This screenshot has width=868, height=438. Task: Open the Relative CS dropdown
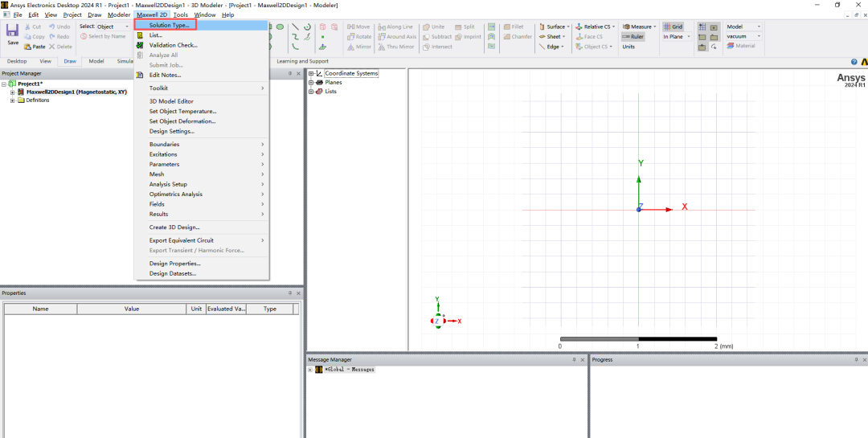(x=595, y=27)
